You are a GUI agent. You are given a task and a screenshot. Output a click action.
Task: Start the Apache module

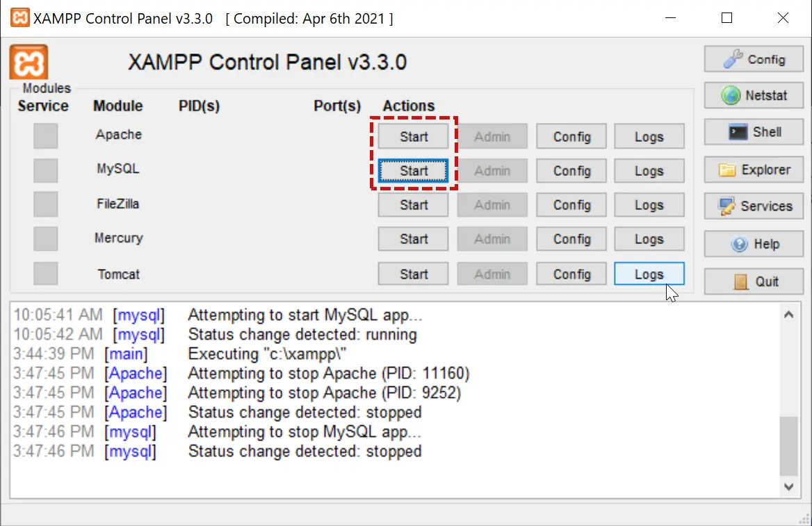click(x=413, y=137)
